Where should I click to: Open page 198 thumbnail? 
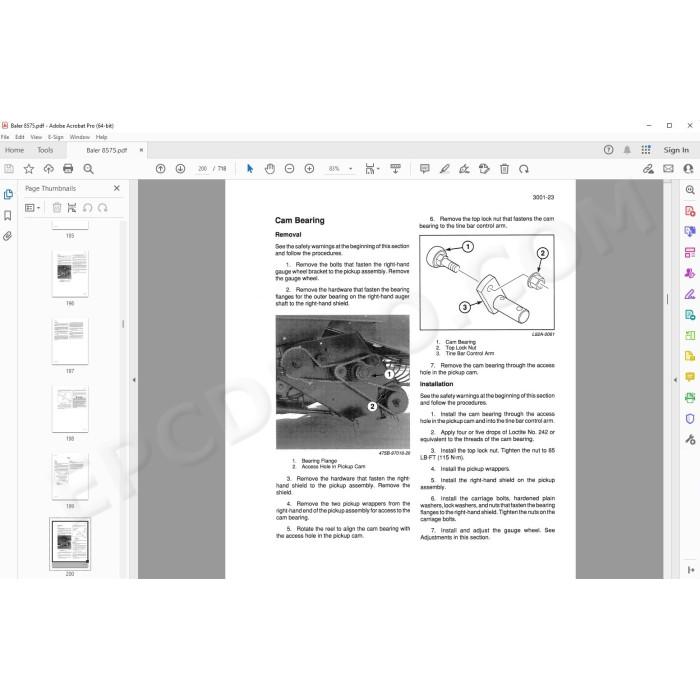pyautogui.click(x=70, y=409)
